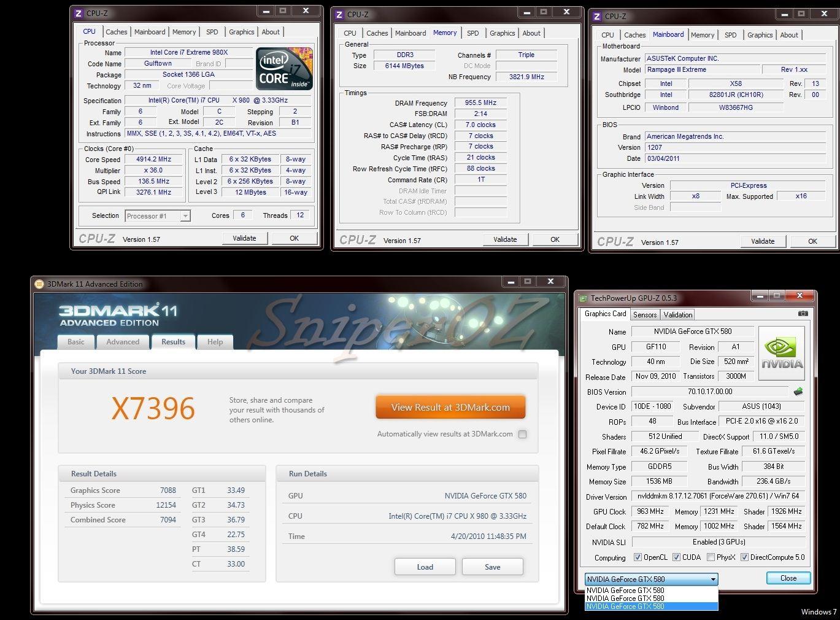Click the Physics Score value 12154
Image resolution: width=840 pixels, height=620 pixels.
[166, 505]
